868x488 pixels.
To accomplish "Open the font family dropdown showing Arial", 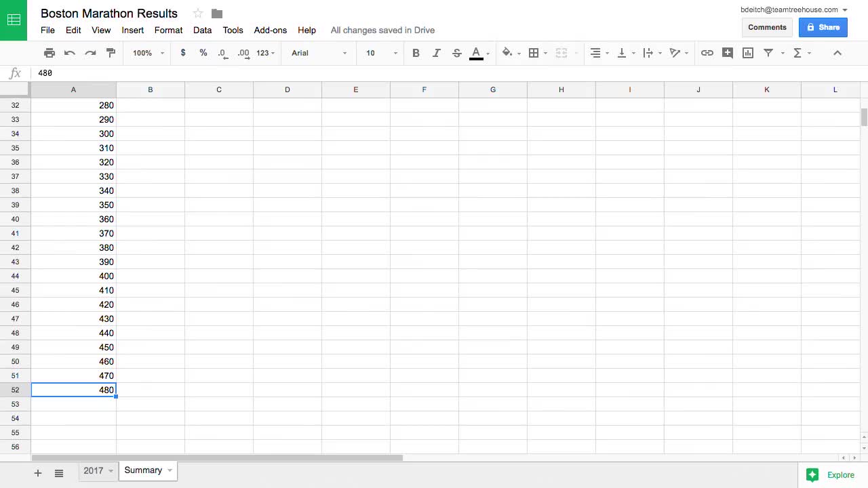I will [x=317, y=53].
